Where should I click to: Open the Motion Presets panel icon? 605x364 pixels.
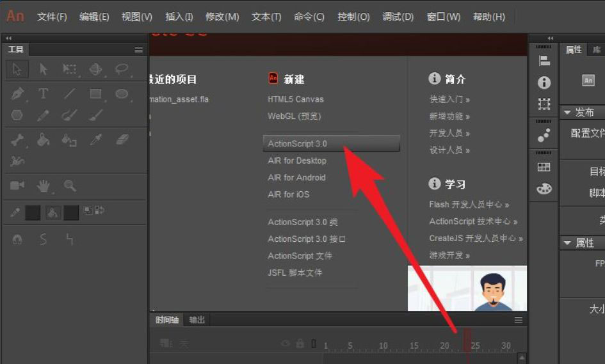[x=544, y=136]
